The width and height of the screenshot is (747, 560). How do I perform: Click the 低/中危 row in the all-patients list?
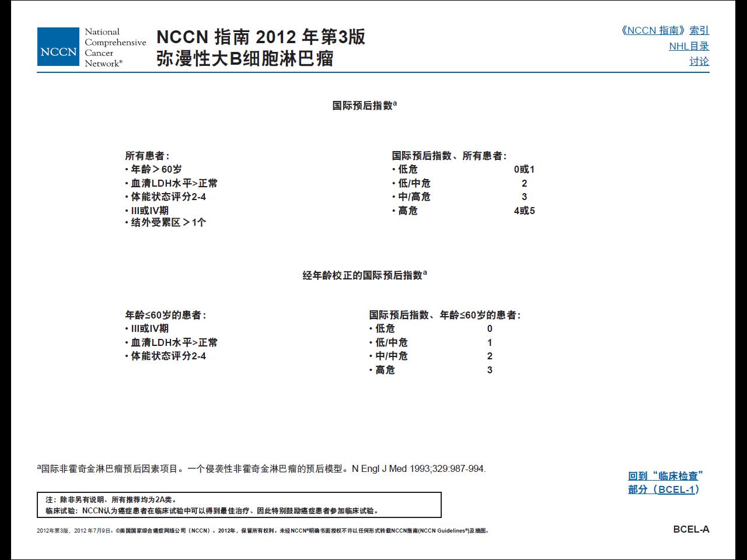(x=460, y=183)
